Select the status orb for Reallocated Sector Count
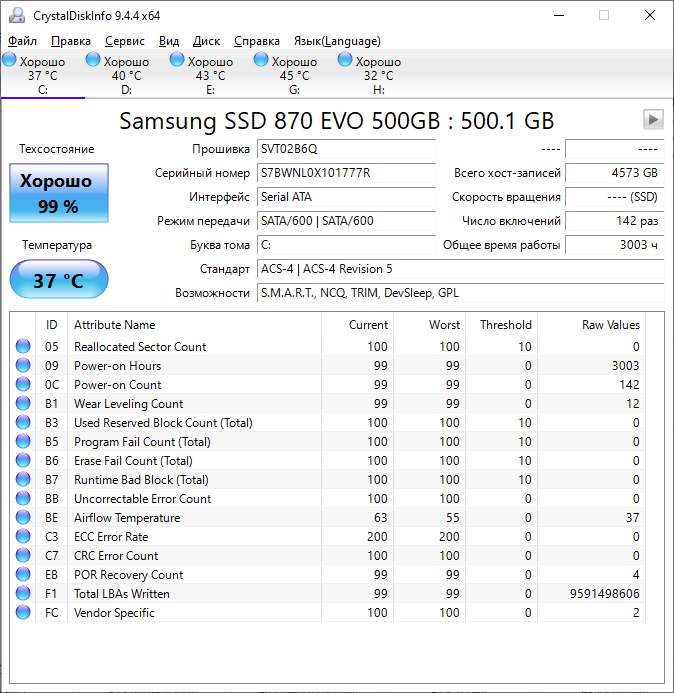The height and width of the screenshot is (693, 674). point(23,346)
